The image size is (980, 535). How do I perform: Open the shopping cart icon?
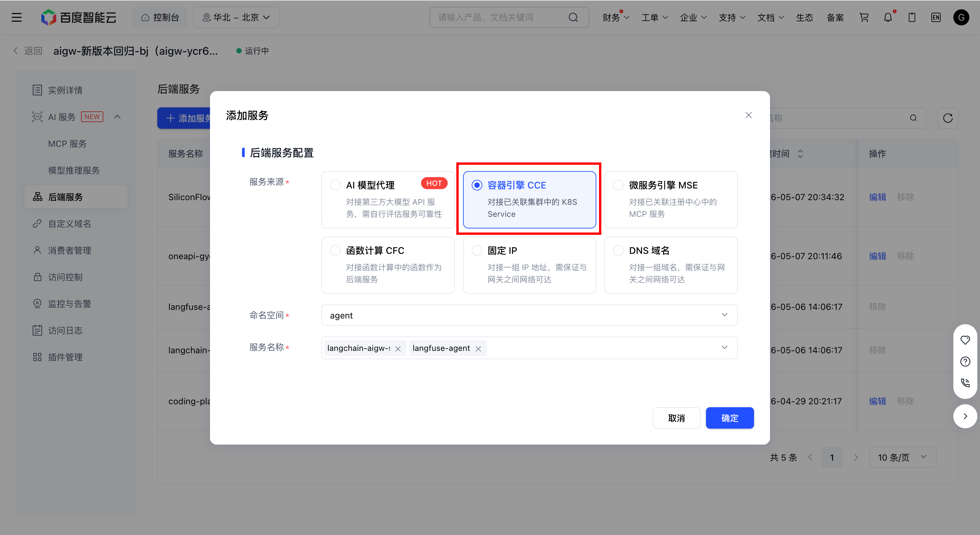tap(864, 18)
